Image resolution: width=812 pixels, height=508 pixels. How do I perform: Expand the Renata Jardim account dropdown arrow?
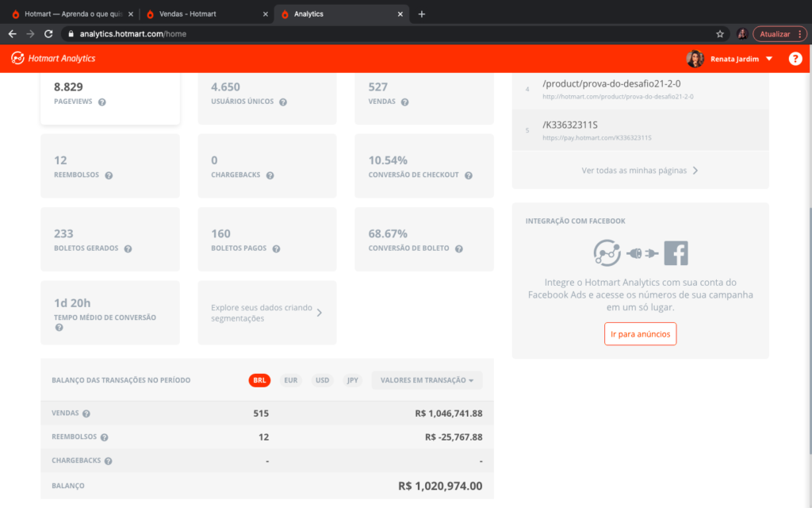tap(769, 59)
